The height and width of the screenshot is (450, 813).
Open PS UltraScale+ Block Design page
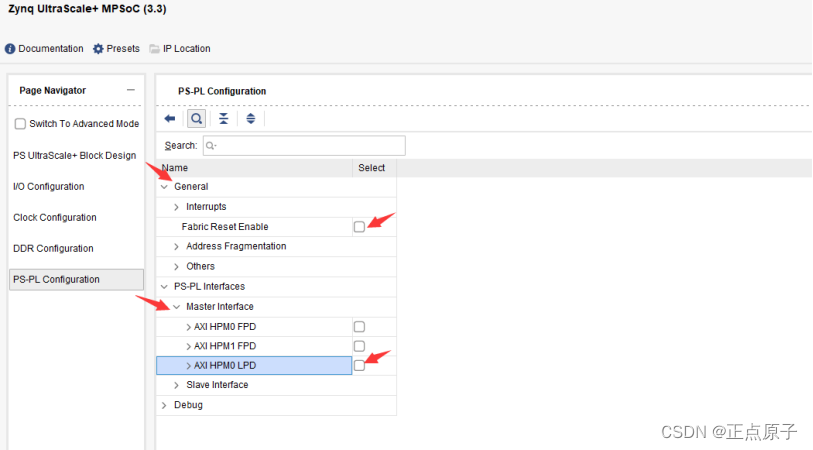click(x=74, y=156)
